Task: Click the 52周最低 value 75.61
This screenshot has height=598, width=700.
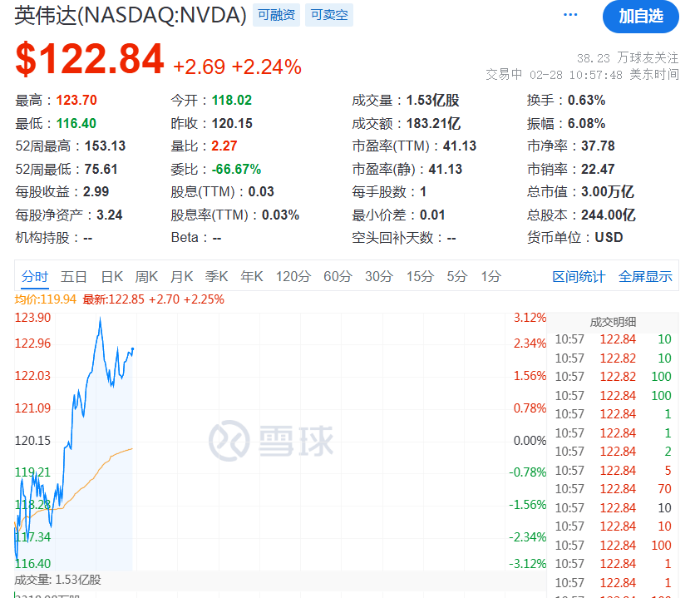Action: click(x=101, y=170)
